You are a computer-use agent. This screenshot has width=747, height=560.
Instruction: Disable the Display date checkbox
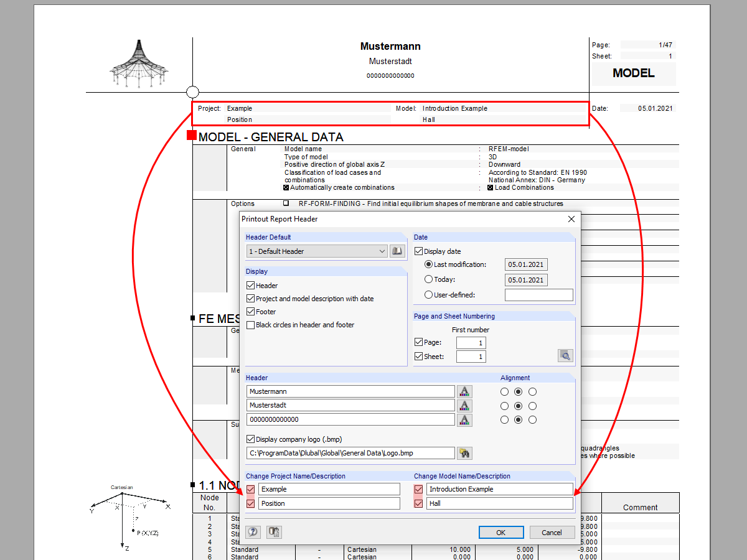pyautogui.click(x=418, y=251)
